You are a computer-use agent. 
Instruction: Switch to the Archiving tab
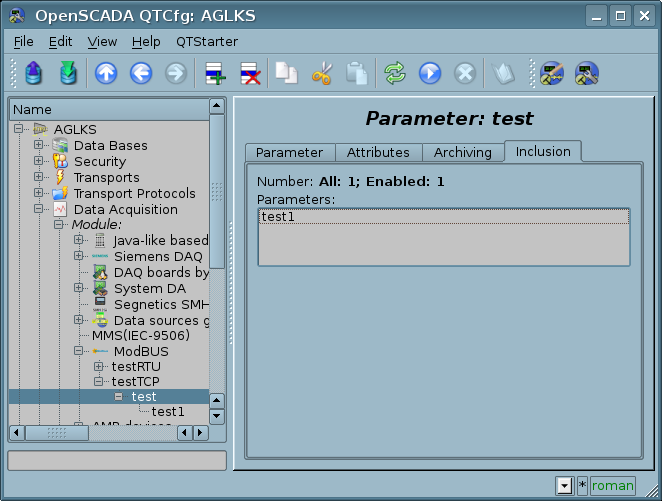[462, 152]
